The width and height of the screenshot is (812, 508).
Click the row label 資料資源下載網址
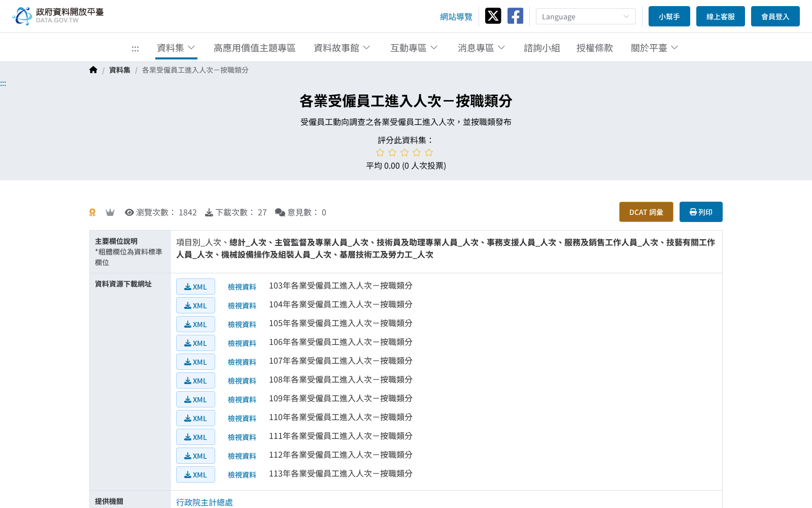123,284
